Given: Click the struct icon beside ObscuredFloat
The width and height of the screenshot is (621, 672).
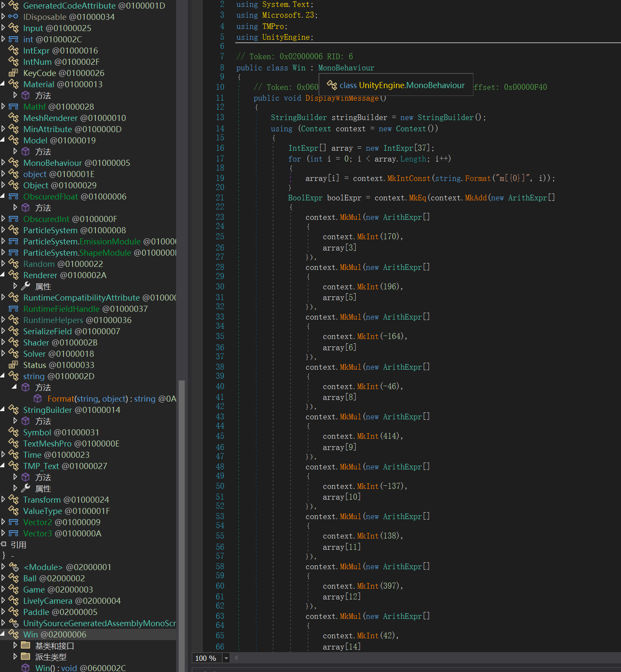Looking at the screenshot, I should [x=13, y=197].
